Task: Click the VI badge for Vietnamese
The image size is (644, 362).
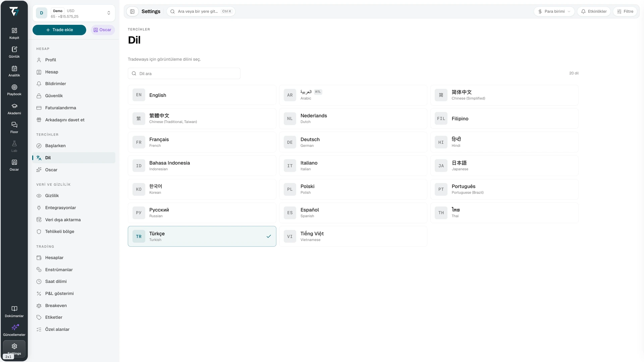Action: (x=290, y=237)
